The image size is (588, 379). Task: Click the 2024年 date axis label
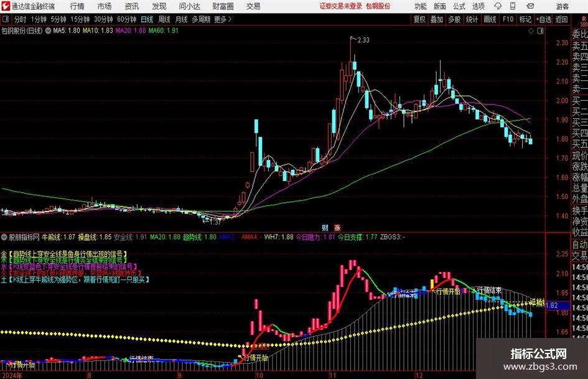(12, 375)
